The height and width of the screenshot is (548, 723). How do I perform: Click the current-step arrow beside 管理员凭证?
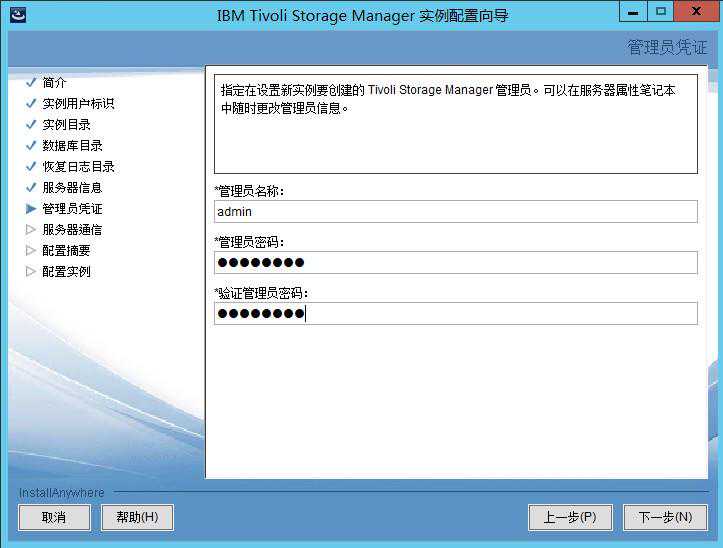(31, 209)
